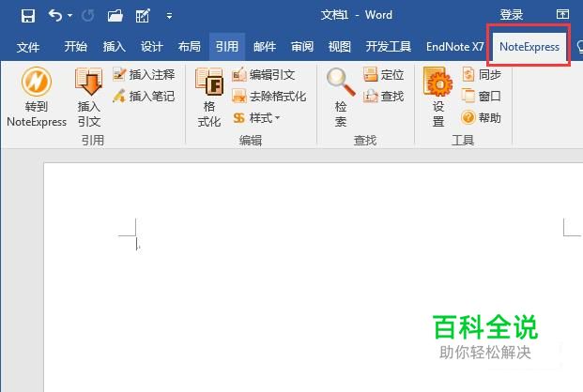Switch to the 设计 tab
Screen dimensions: 583x392
click(152, 47)
